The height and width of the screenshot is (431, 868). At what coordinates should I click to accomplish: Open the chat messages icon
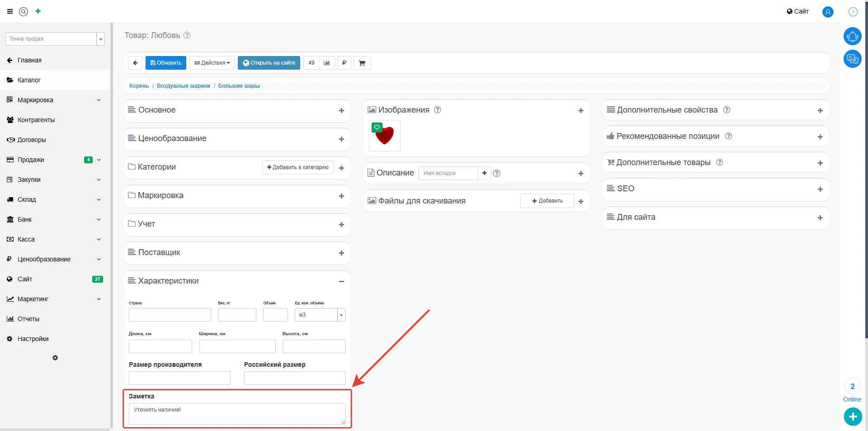point(852,59)
